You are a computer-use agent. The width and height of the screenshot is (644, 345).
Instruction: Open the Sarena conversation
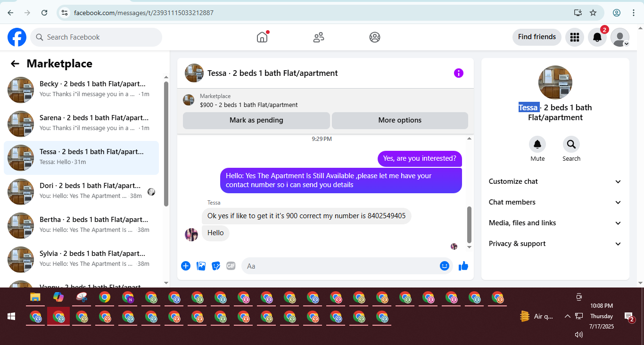coord(82,124)
